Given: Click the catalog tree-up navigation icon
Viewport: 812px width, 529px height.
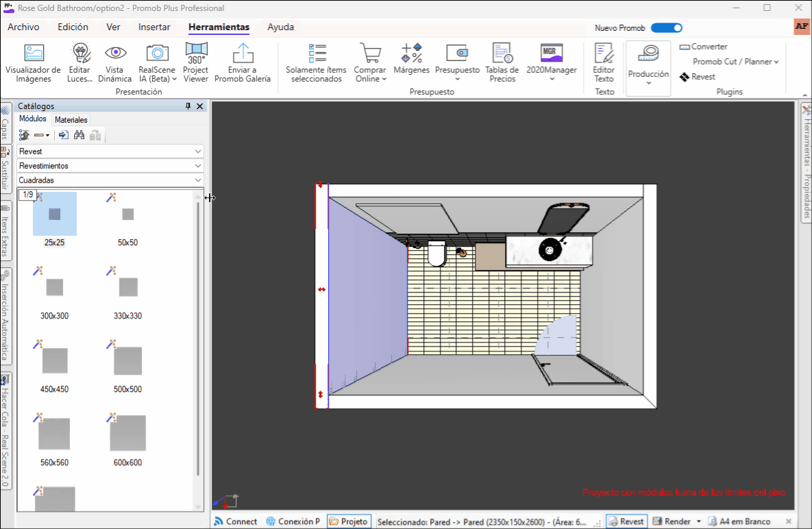Looking at the screenshot, I should tap(24, 135).
